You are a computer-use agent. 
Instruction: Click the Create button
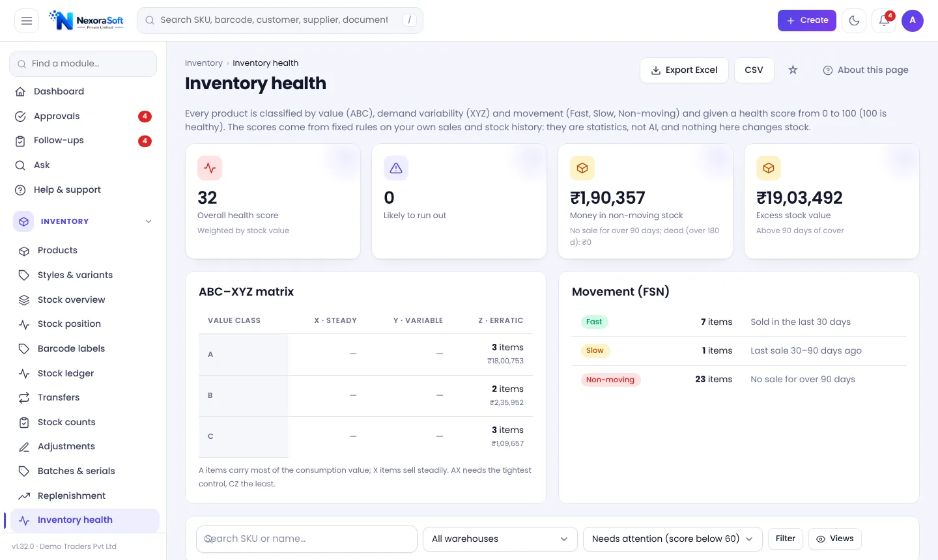click(806, 21)
